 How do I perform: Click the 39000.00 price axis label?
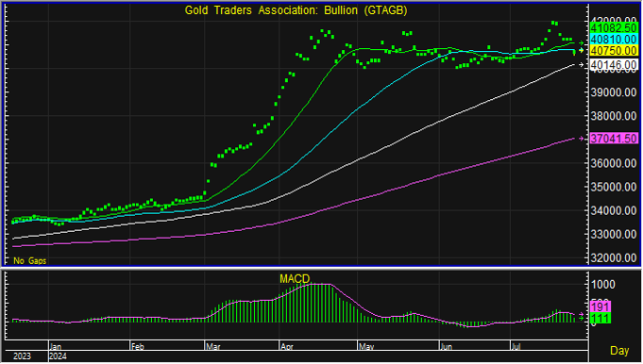point(614,92)
